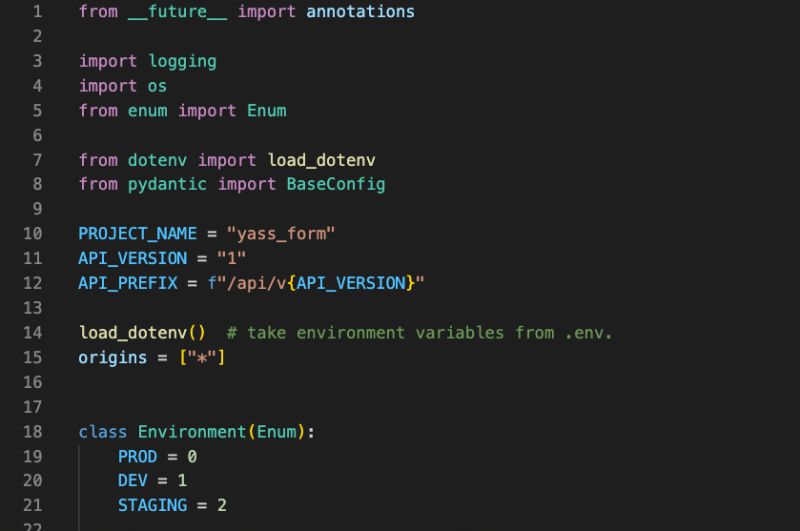800x531 pixels.
Task: Click '{API_VERSION}' inside the f-string
Action: click(x=351, y=283)
